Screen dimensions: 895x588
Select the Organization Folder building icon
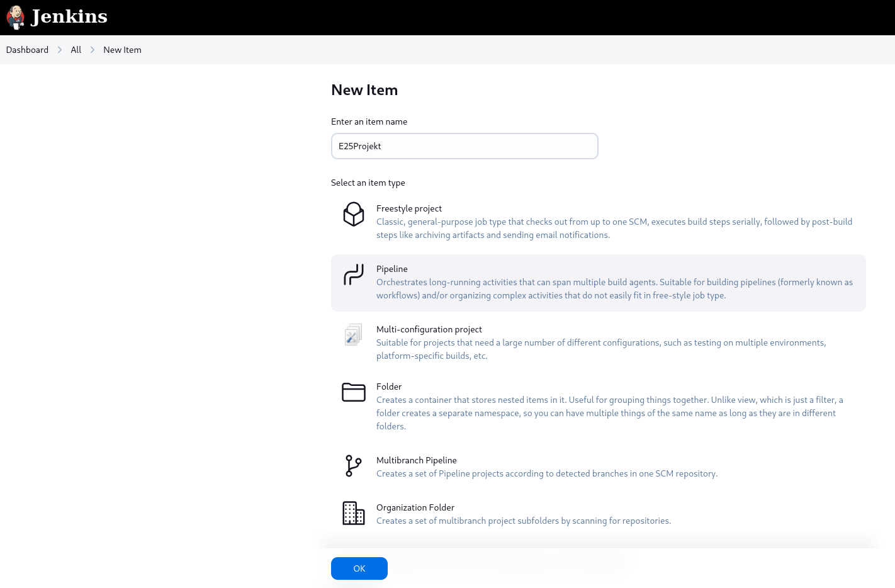click(x=354, y=513)
